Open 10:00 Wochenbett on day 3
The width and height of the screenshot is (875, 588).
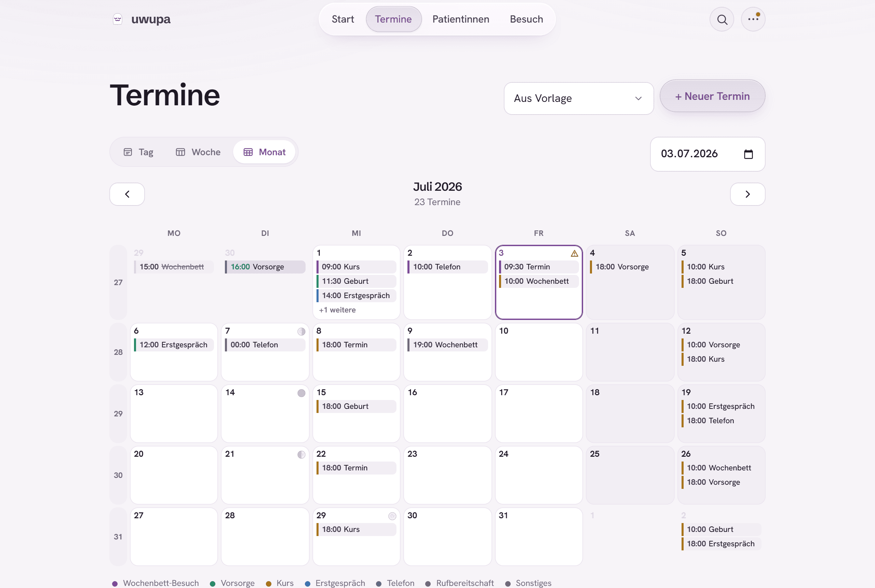(539, 281)
